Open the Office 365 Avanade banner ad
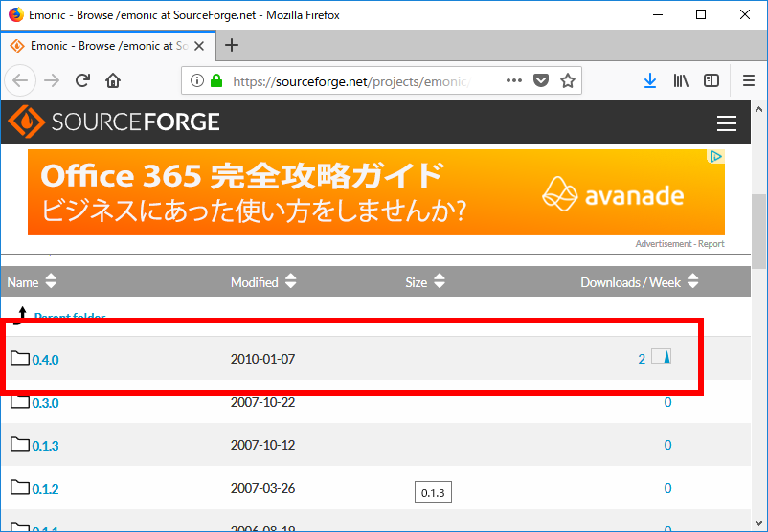 [376, 192]
